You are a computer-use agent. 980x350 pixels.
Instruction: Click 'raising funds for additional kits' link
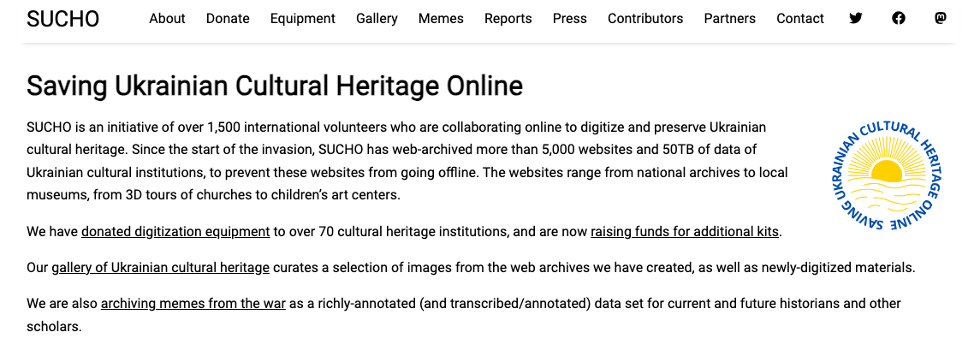pos(685,231)
